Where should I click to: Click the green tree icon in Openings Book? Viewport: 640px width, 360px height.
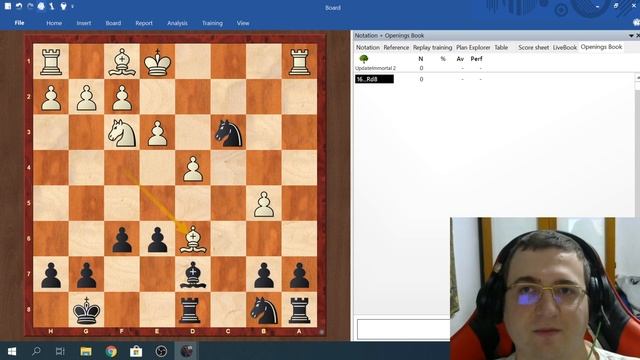click(364, 59)
